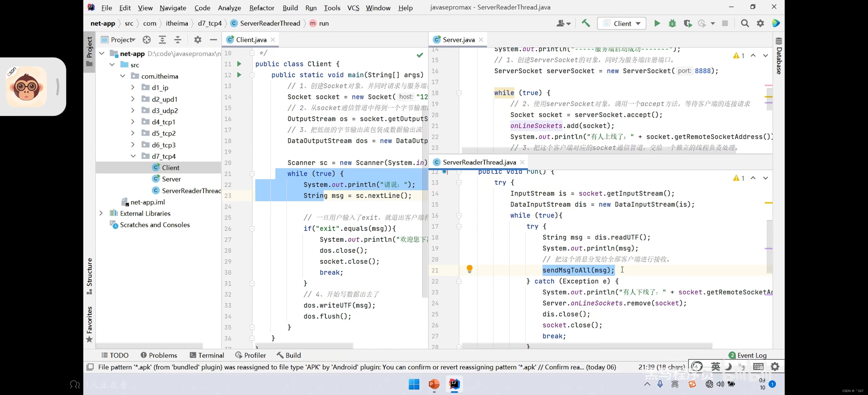Expand the External Libraries tree node

(101, 213)
